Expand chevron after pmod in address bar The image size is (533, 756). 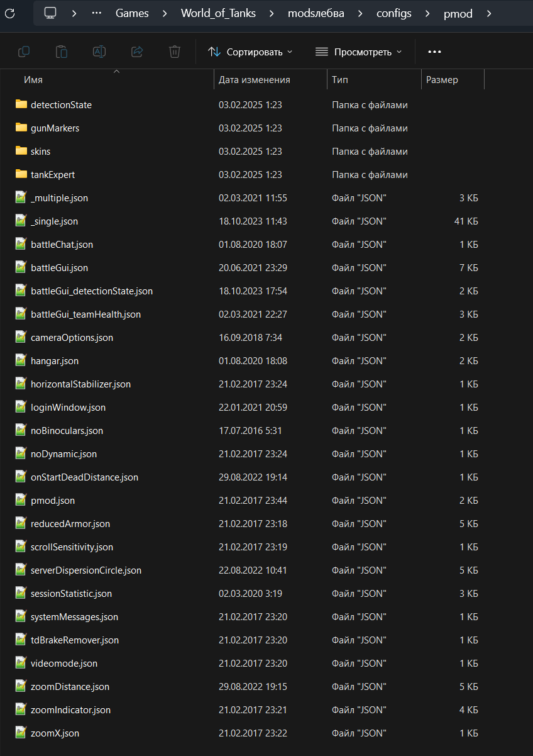[x=489, y=13]
